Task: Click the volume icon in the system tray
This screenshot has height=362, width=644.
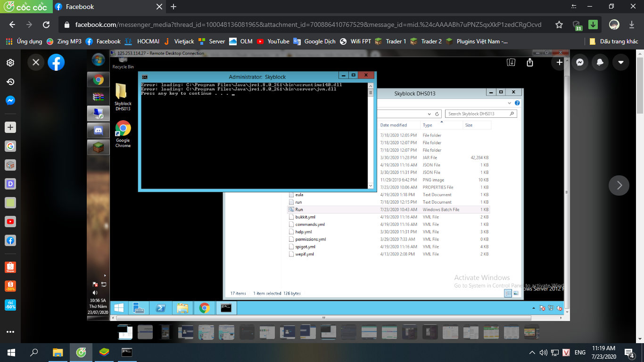Action: (x=543, y=352)
